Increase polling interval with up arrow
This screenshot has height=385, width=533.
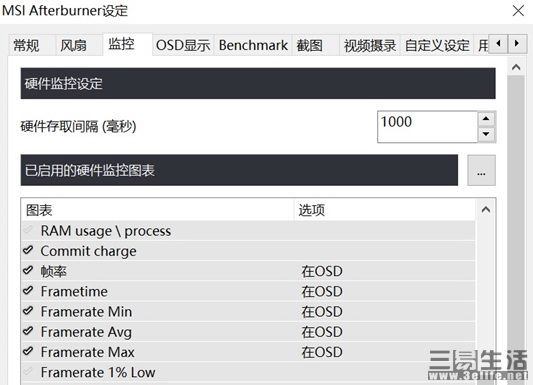tap(486, 119)
